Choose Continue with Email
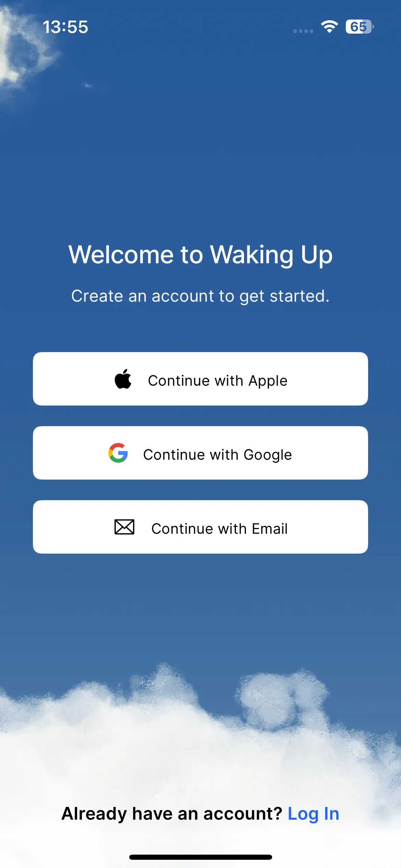Image resolution: width=401 pixels, height=868 pixels. 200,527
